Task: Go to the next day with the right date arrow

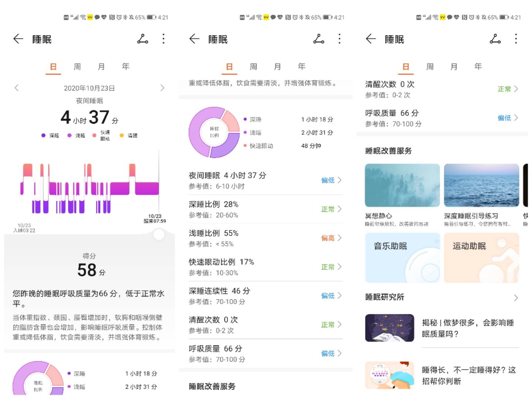Action: point(162,88)
